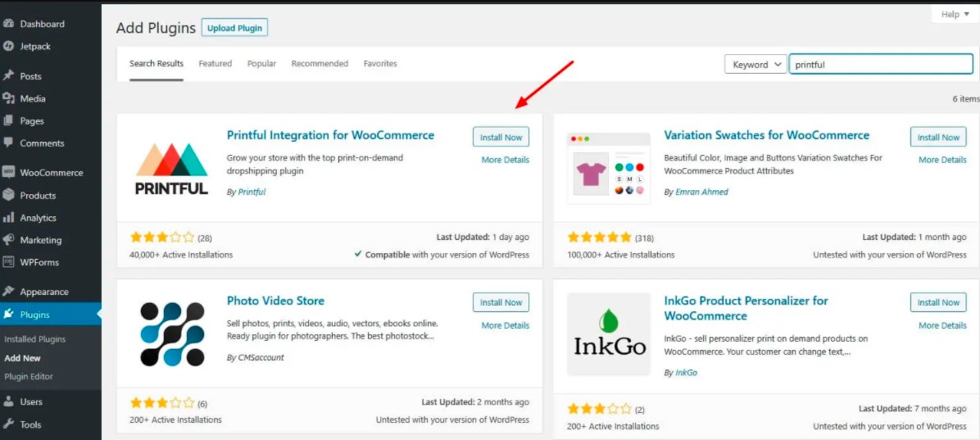Click the WPForms icon in sidebar
Screen dimensions: 980x440
8,262
